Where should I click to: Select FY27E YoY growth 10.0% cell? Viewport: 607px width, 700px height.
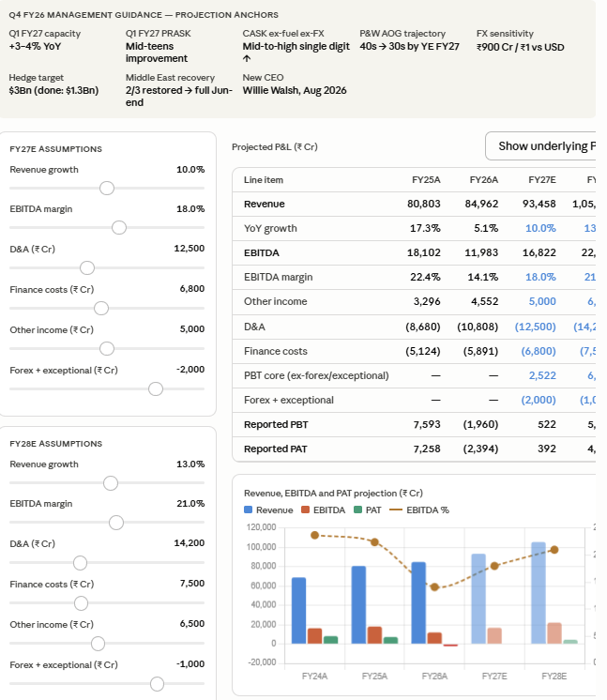[540, 228]
